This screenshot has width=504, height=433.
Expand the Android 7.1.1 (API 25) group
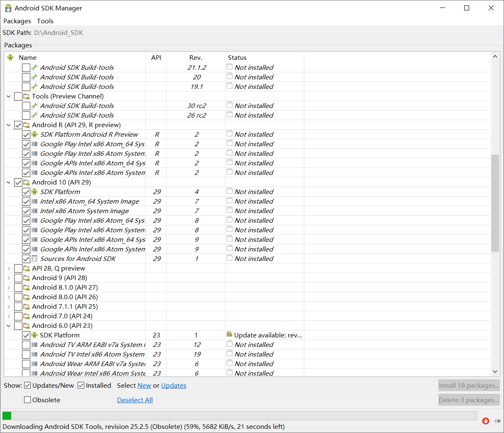9,306
